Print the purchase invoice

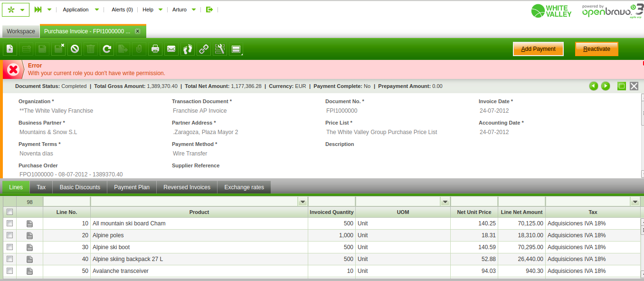(x=155, y=49)
